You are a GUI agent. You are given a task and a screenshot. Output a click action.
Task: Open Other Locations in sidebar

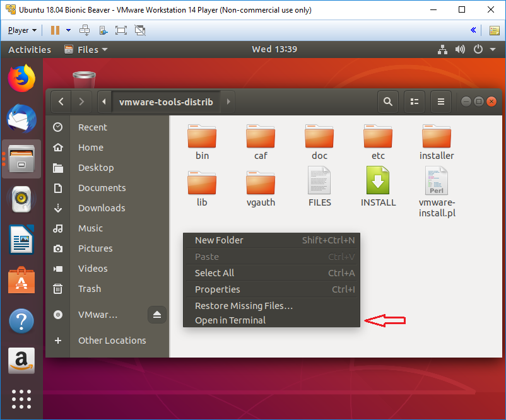(107, 341)
